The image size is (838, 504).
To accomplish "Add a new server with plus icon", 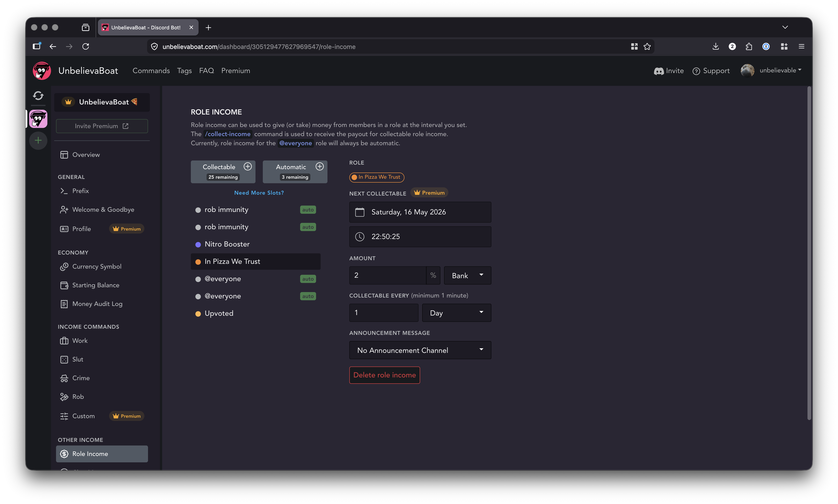I will coord(38,140).
